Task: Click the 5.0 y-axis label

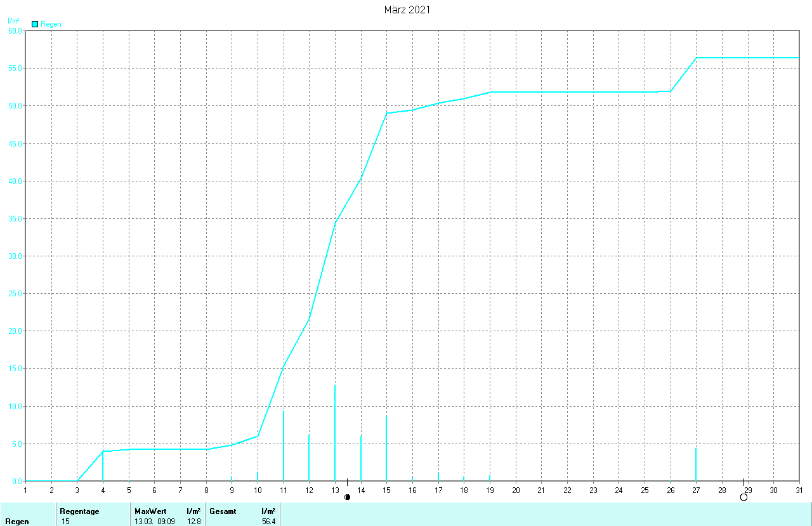Action: (x=16, y=444)
